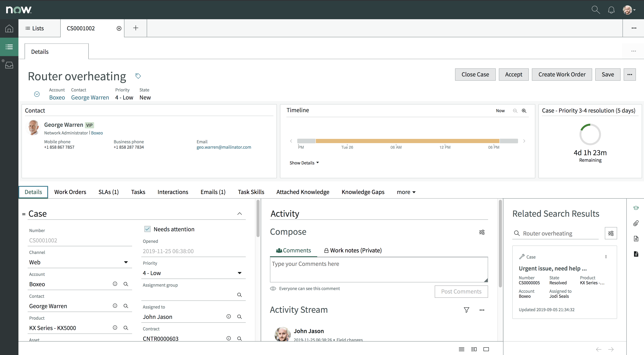The width and height of the screenshot is (644, 355).
Task: Open the tab bar more options ellipsis
Action: pyautogui.click(x=634, y=28)
